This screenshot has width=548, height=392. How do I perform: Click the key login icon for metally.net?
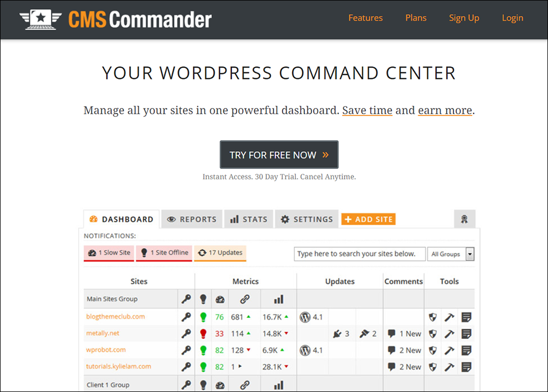click(186, 333)
